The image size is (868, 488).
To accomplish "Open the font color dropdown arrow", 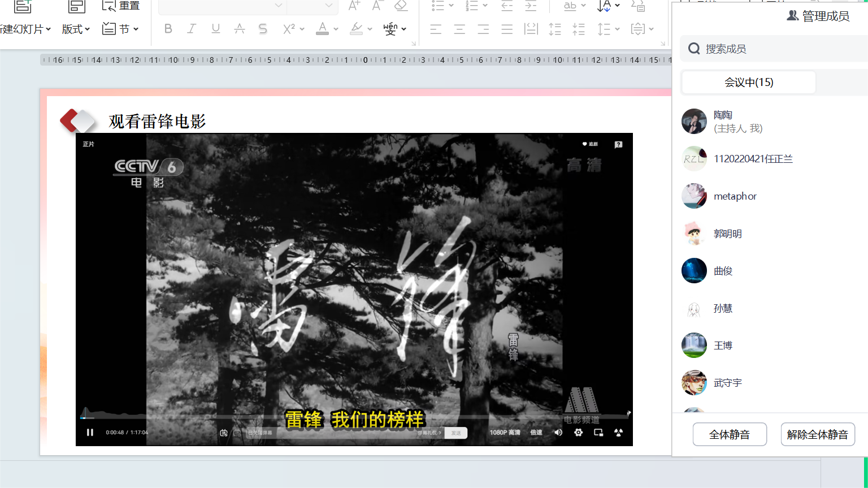I will point(336,29).
